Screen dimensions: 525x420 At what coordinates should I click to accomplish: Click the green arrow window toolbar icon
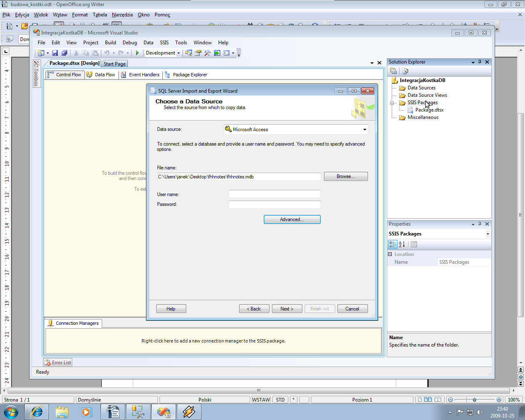pos(217,53)
